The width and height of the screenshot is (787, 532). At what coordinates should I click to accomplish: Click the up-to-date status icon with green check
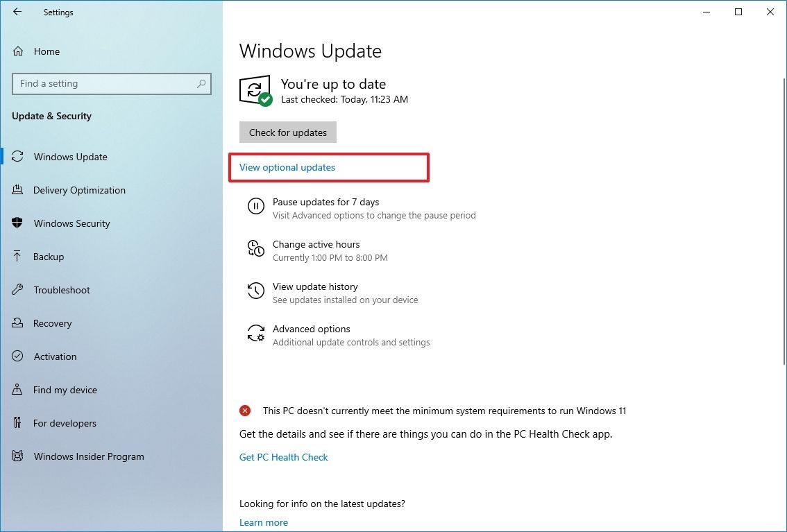point(256,91)
